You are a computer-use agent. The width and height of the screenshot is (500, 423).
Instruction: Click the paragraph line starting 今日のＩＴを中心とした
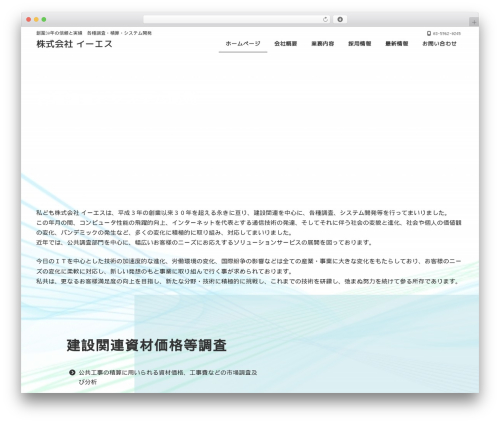[249, 261]
